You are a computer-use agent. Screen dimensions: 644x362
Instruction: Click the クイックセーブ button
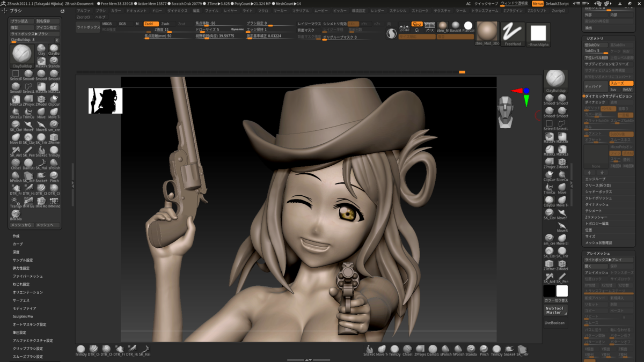pos(486,3)
